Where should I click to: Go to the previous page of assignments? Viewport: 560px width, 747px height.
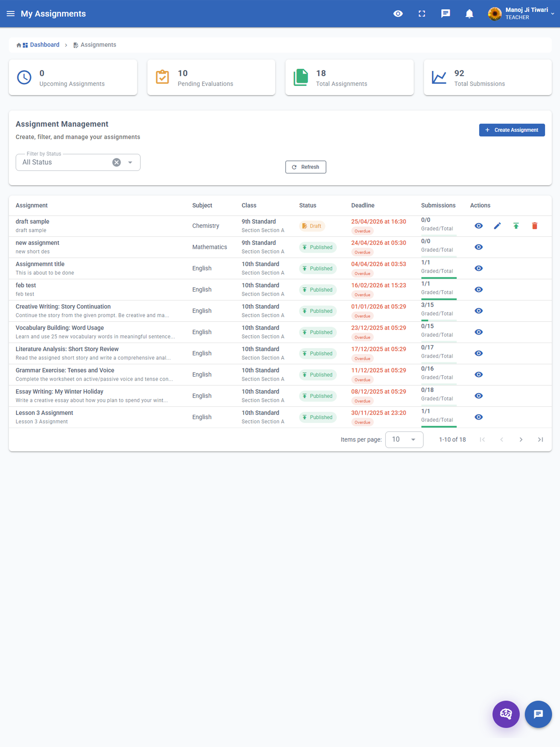(502, 440)
